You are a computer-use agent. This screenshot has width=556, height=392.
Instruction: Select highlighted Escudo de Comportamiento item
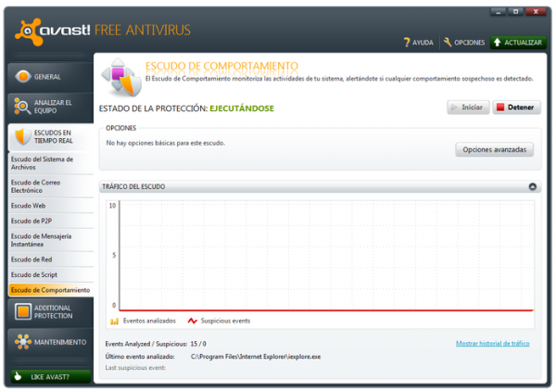click(51, 290)
